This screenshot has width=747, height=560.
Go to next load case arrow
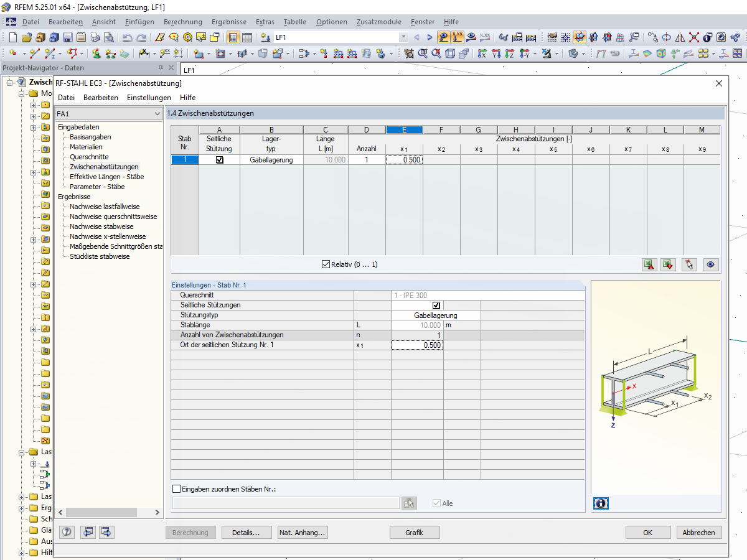click(x=430, y=37)
